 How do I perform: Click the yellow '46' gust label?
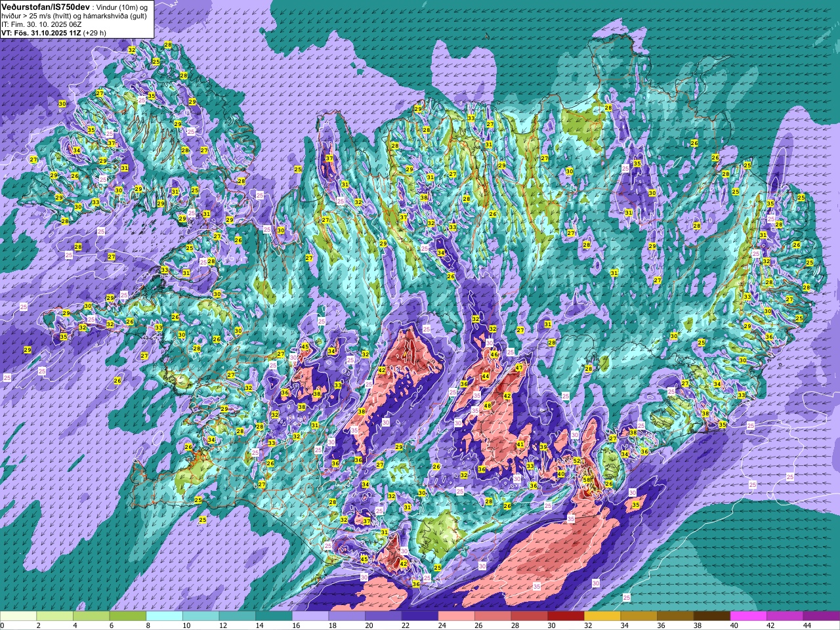493,354
